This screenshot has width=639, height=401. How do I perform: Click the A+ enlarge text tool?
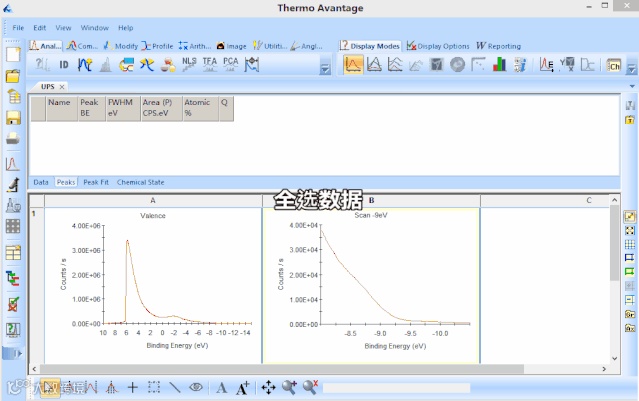(x=242, y=388)
